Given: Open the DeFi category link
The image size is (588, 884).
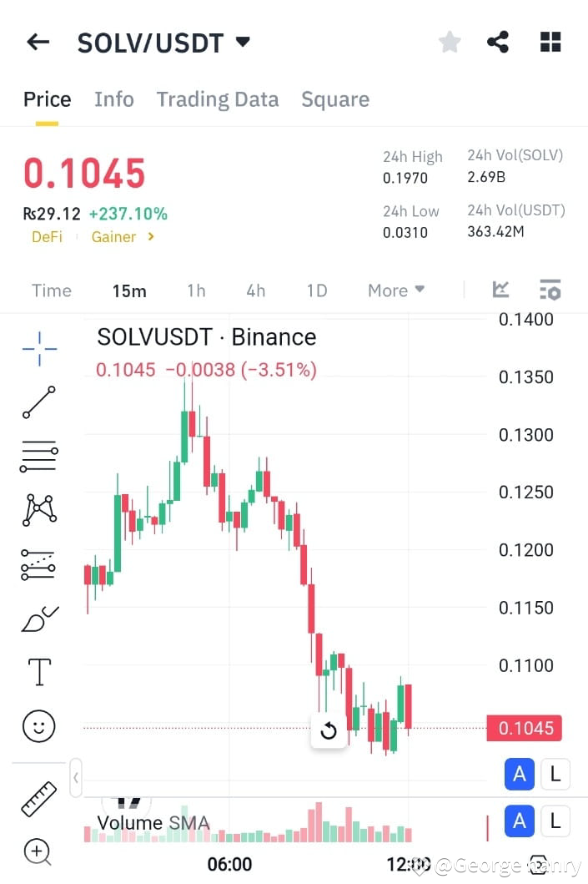Looking at the screenshot, I should coord(47,237).
